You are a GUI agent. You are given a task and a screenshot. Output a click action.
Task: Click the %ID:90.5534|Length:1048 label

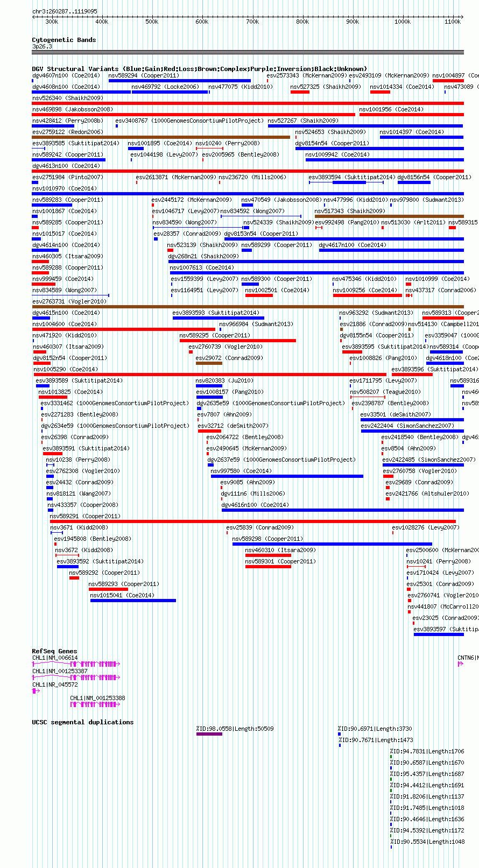point(427,842)
